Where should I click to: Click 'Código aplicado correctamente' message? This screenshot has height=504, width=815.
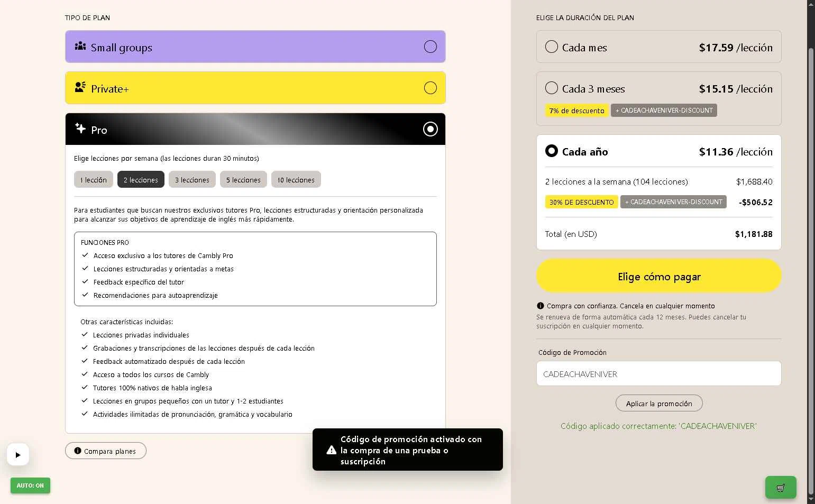point(658,426)
